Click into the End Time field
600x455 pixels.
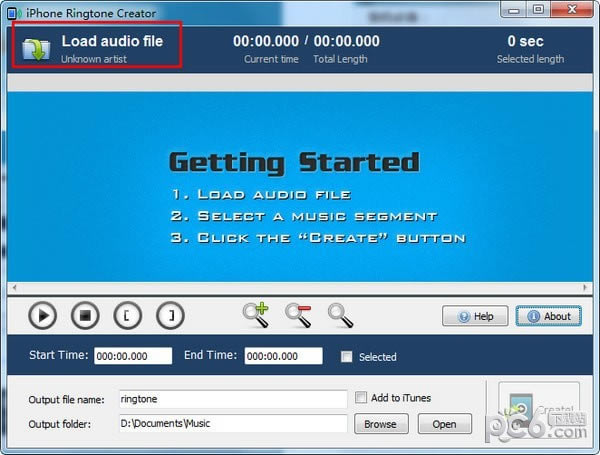coord(284,356)
